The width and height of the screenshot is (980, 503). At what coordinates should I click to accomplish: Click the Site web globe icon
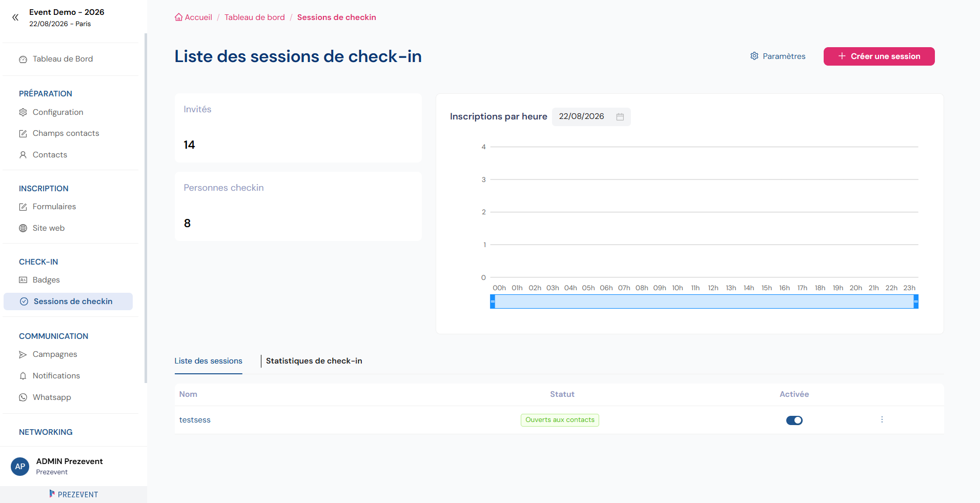[23, 228]
